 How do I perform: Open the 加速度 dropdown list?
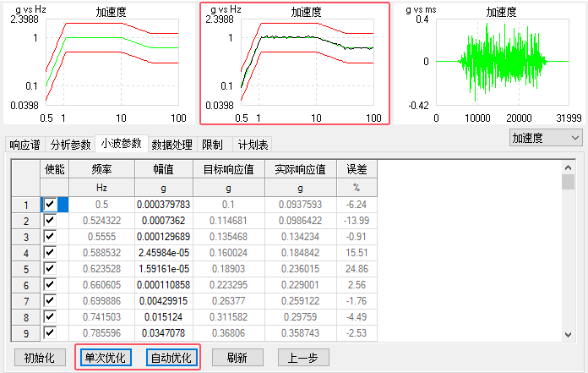tap(546, 138)
